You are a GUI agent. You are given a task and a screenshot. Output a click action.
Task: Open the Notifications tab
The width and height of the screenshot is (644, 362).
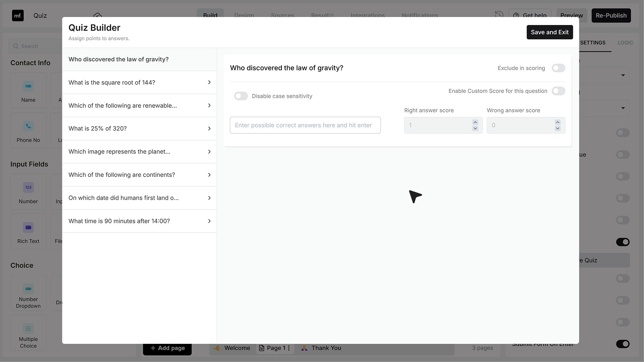[x=420, y=15]
